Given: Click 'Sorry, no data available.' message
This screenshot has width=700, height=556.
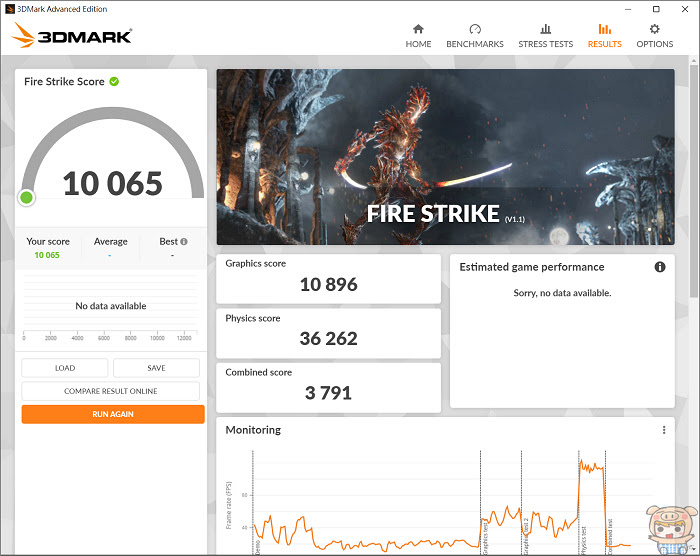Looking at the screenshot, I should (562, 293).
